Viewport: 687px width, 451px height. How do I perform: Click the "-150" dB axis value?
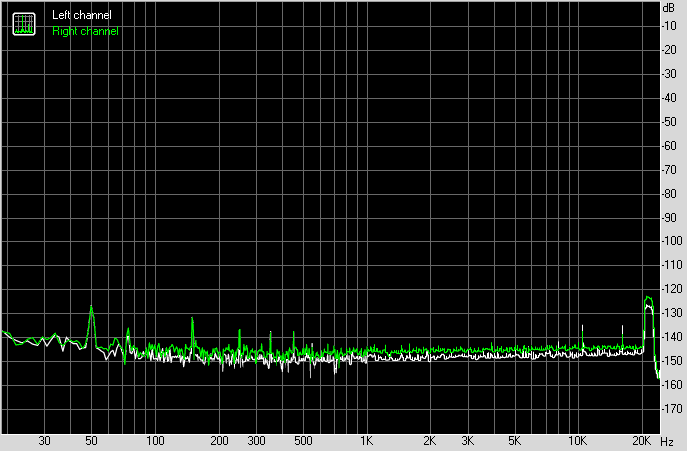[x=672, y=361]
